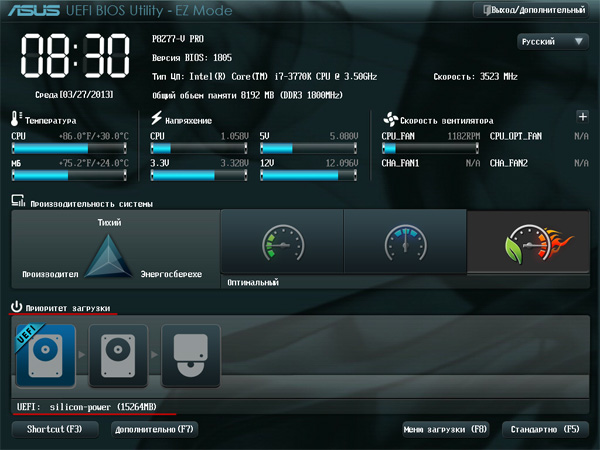Select the second hard drive boot icon
600x450 pixels.
[x=117, y=356]
